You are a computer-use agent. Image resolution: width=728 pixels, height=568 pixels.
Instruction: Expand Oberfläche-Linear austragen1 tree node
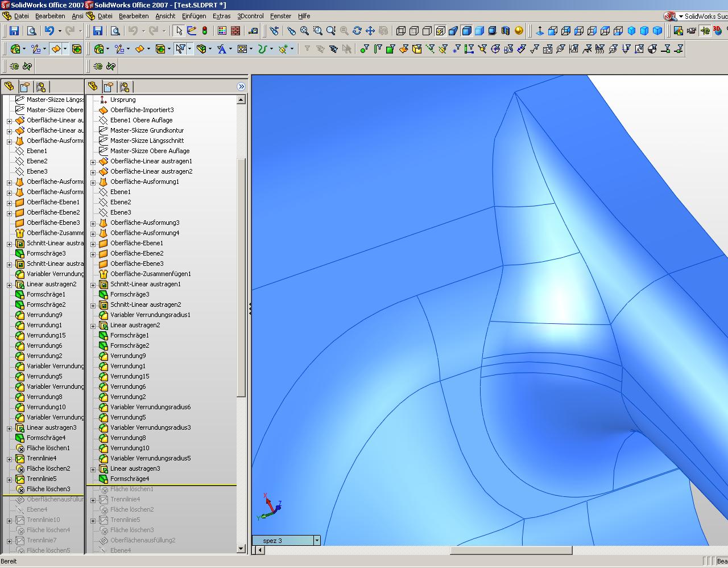point(93,162)
